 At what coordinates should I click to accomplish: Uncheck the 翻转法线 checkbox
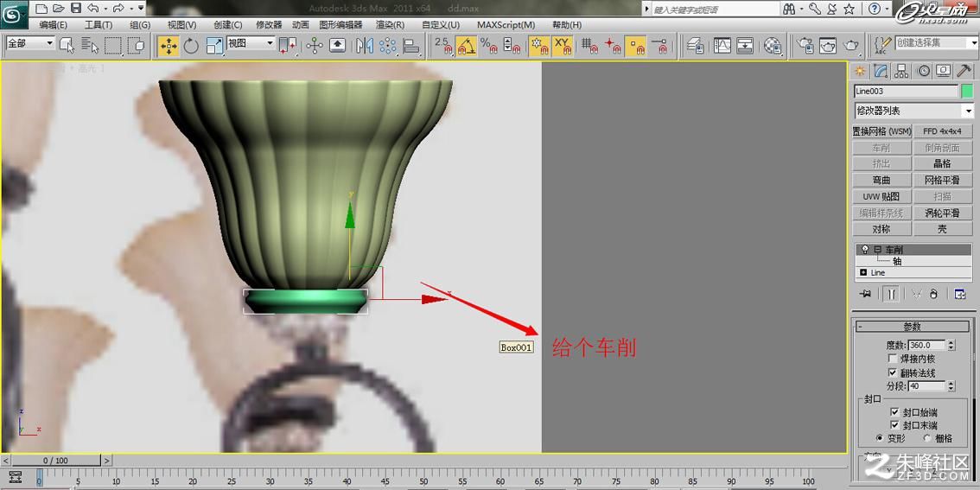[893, 372]
